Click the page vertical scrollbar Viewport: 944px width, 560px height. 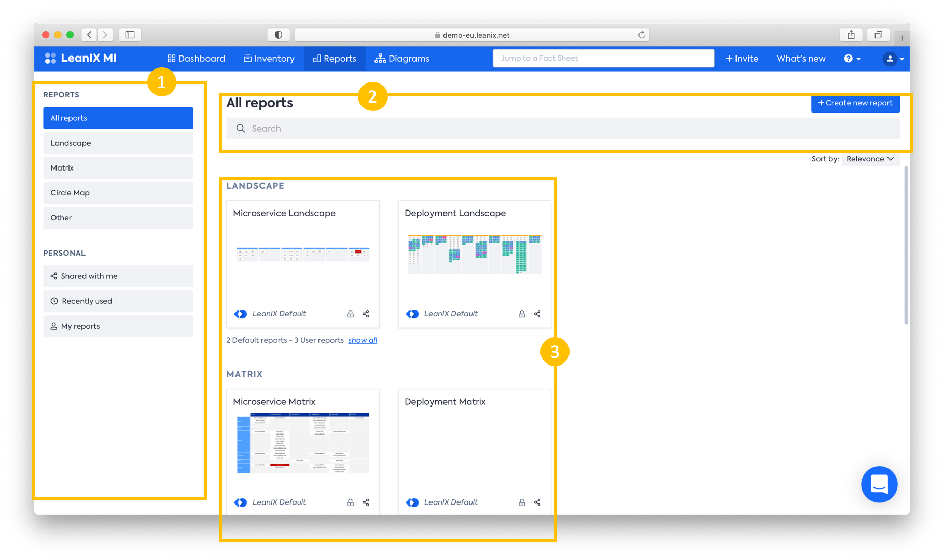coord(906,245)
